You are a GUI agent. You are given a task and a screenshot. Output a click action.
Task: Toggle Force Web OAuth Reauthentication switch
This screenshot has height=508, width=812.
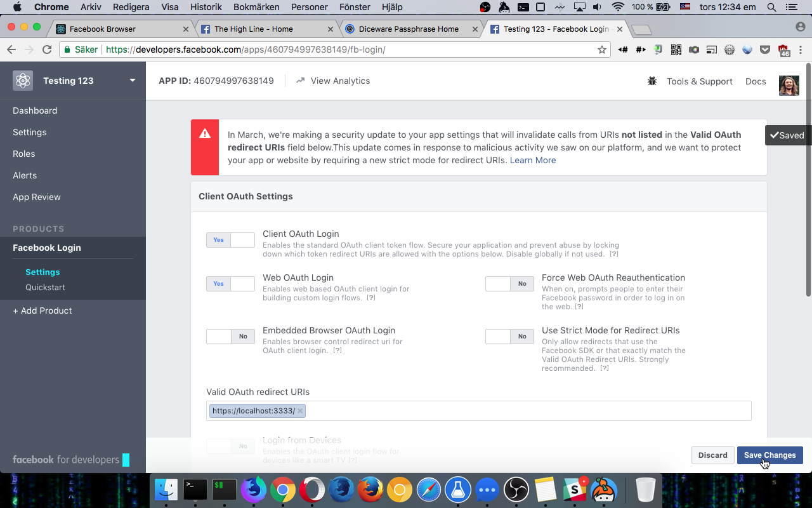tap(509, 284)
